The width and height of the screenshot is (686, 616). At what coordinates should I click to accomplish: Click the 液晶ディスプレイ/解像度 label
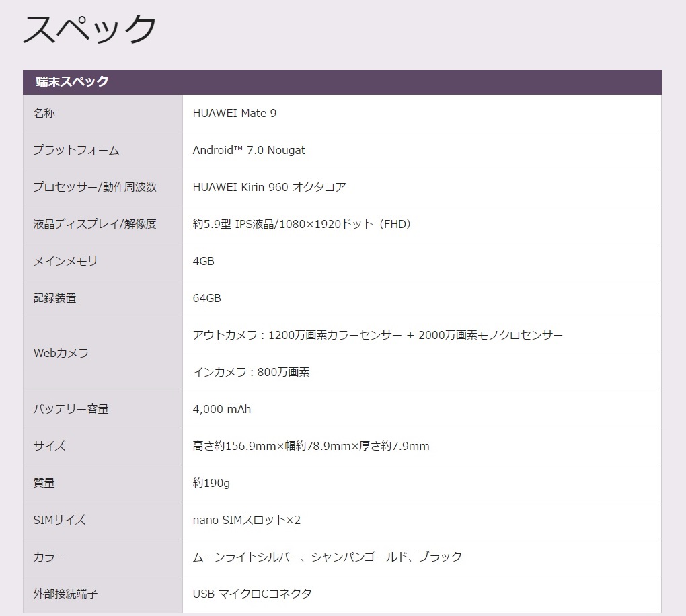(95, 224)
